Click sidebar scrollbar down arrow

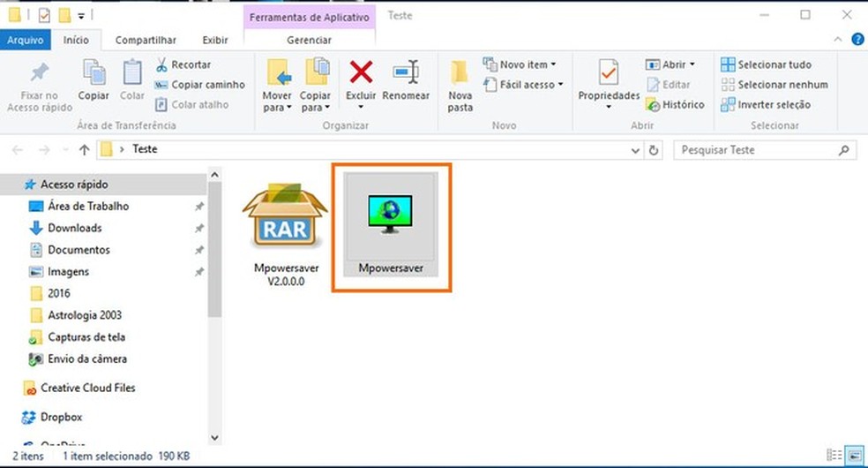point(214,438)
